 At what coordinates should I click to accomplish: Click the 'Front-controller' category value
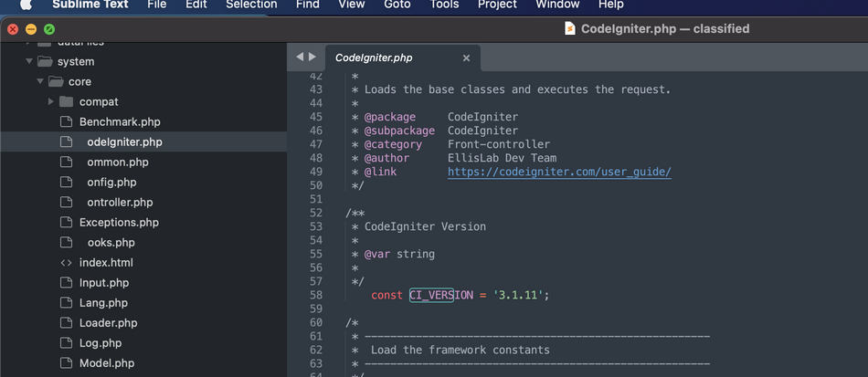point(499,145)
